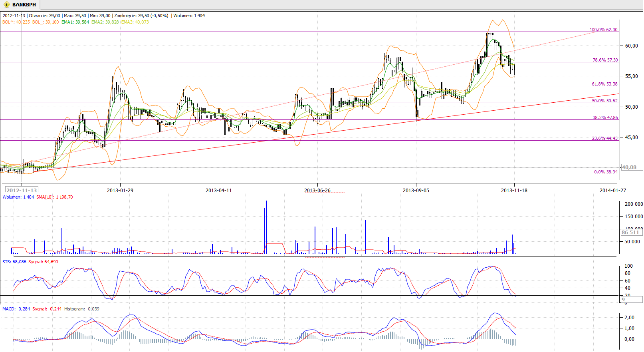Click the 'Min: 39,00' header value

(100, 16)
